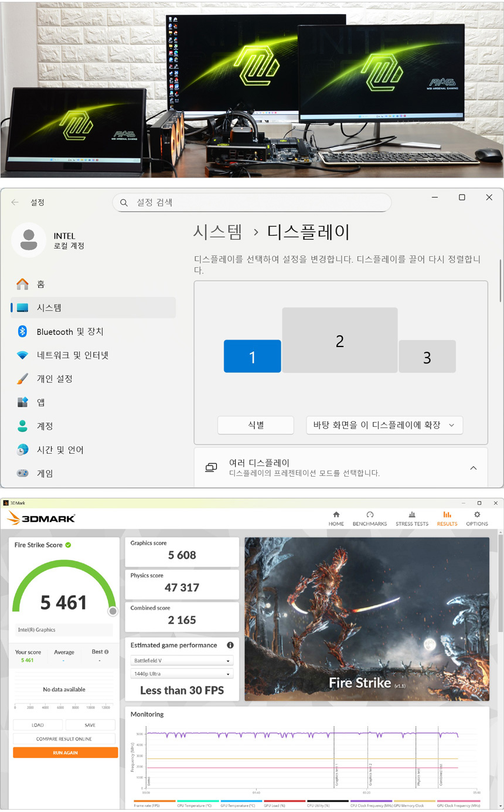Open 네트워크 및 인터넷 settings
This screenshot has width=504, height=812.
point(72,355)
